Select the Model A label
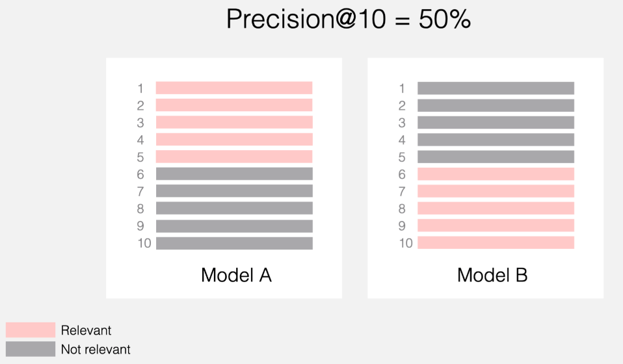Image resolution: width=623 pixels, height=364 pixels. coord(236,275)
